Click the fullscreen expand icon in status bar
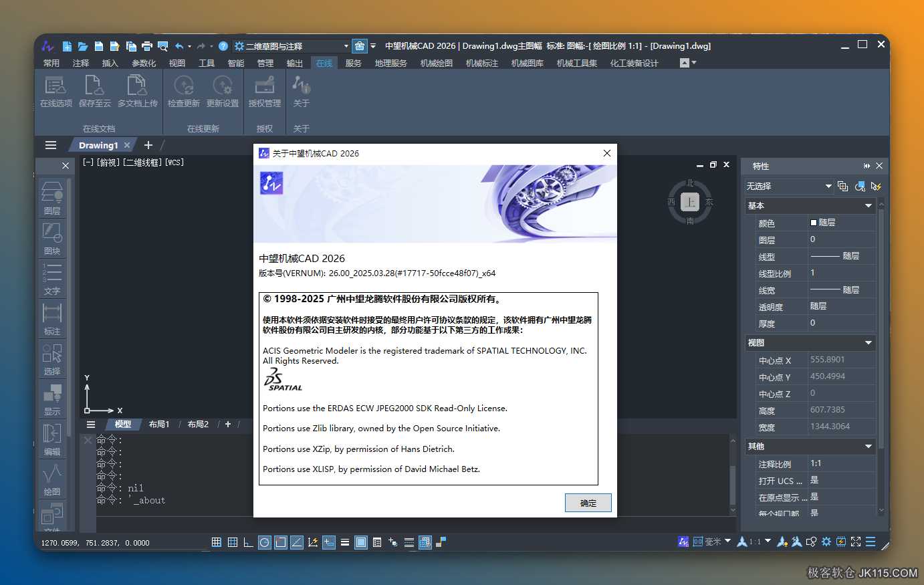The height and width of the screenshot is (585, 924). coord(856,542)
